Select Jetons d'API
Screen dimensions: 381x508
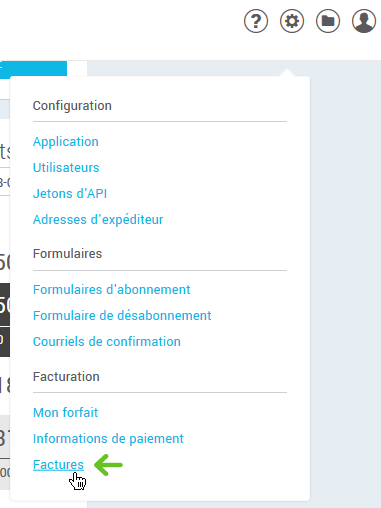pyautogui.click(x=70, y=193)
